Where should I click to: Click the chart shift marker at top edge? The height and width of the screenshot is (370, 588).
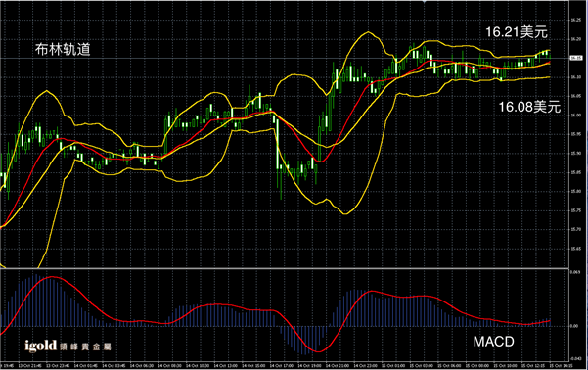point(425,2)
